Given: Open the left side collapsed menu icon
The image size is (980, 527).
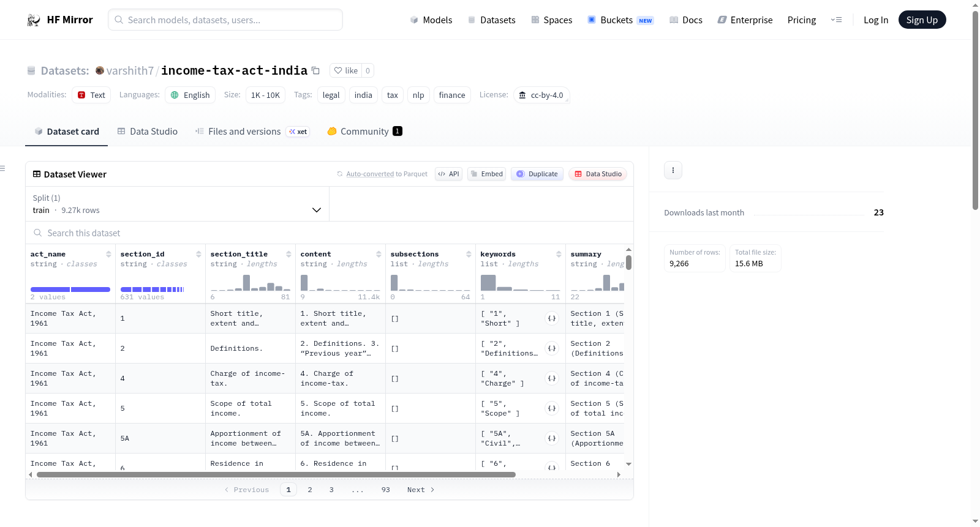Looking at the screenshot, I should pos(2,168).
